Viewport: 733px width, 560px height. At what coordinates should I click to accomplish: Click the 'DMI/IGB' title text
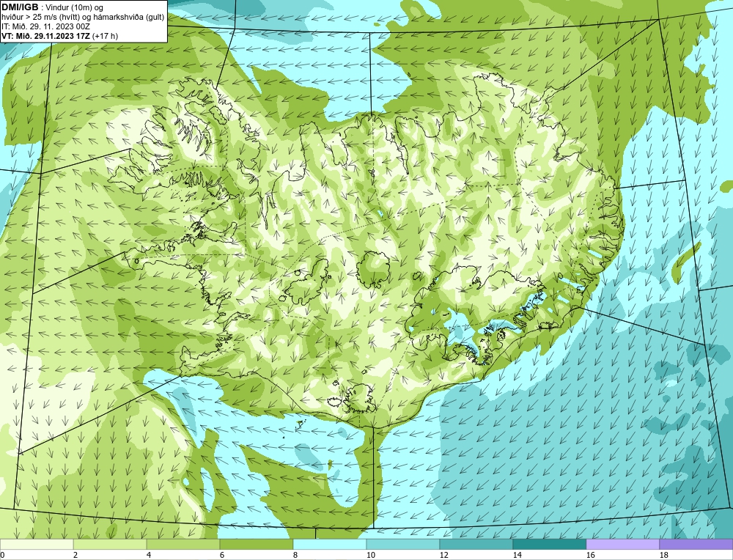(x=20, y=7)
